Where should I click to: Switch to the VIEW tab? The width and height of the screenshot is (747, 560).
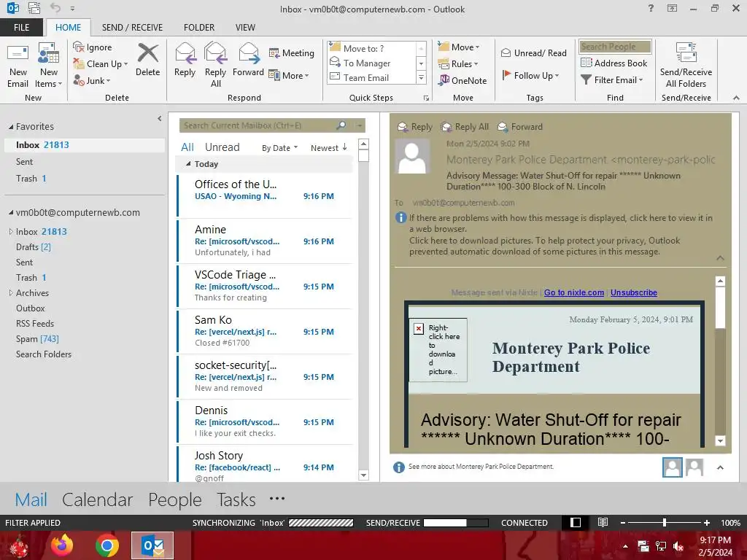point(245,27)
